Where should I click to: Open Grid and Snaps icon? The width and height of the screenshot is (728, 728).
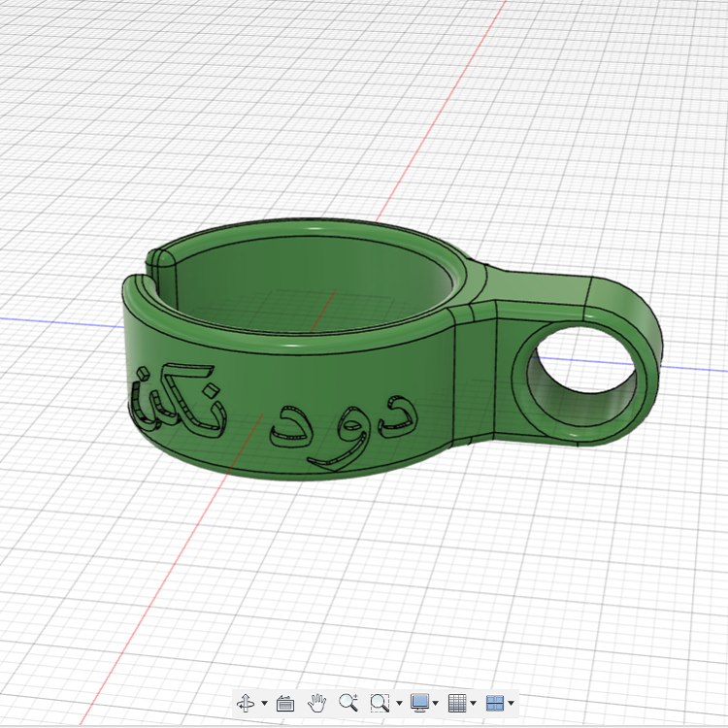pos(457,703)
